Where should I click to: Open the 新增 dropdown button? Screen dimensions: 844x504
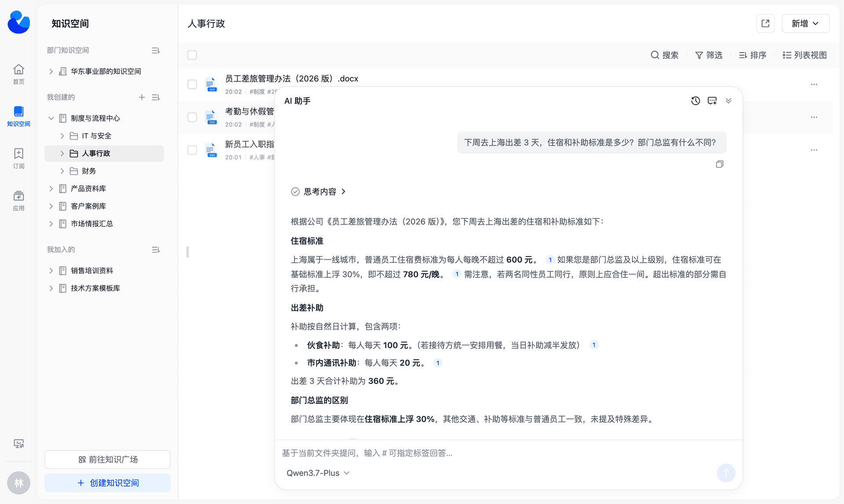[x=805, y=23]
